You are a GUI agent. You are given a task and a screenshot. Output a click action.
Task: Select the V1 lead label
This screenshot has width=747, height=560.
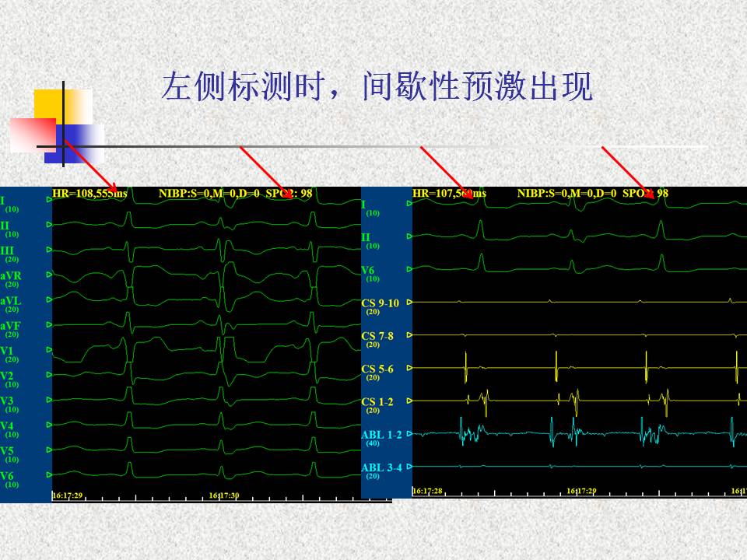tap(8, 351)
